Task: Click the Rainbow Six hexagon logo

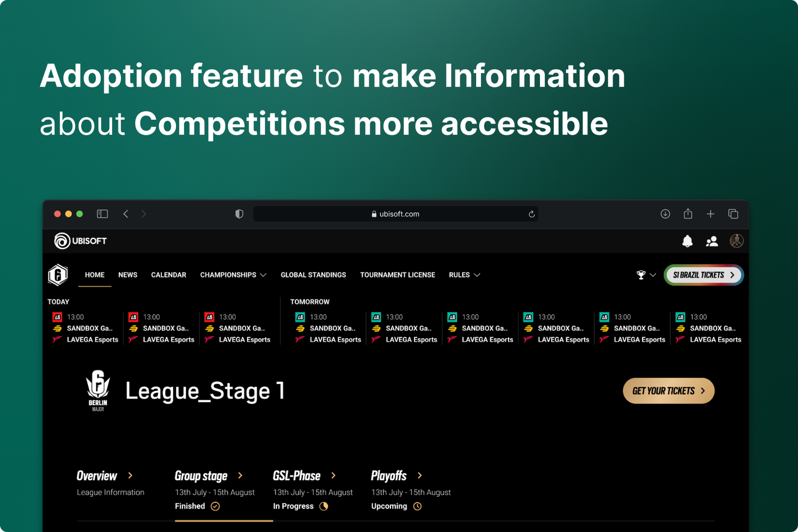Action: pyautogui.click(x=58, y=275)
